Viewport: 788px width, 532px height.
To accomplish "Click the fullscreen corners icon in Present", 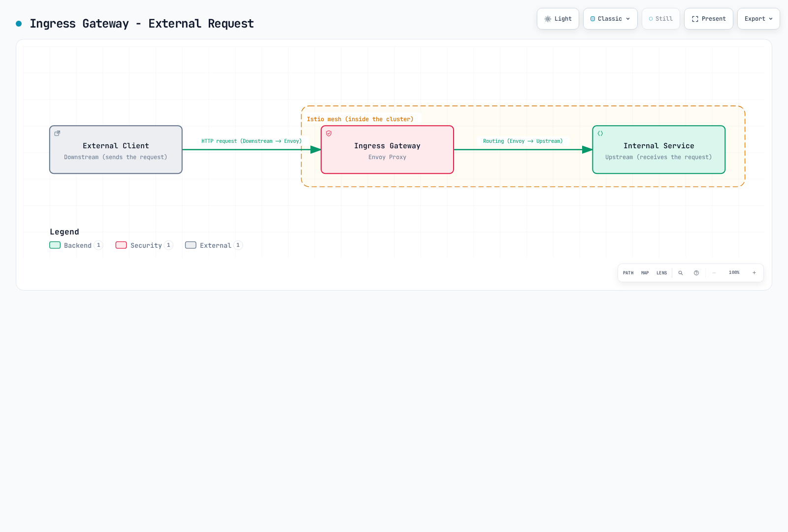I will point(695,19).
